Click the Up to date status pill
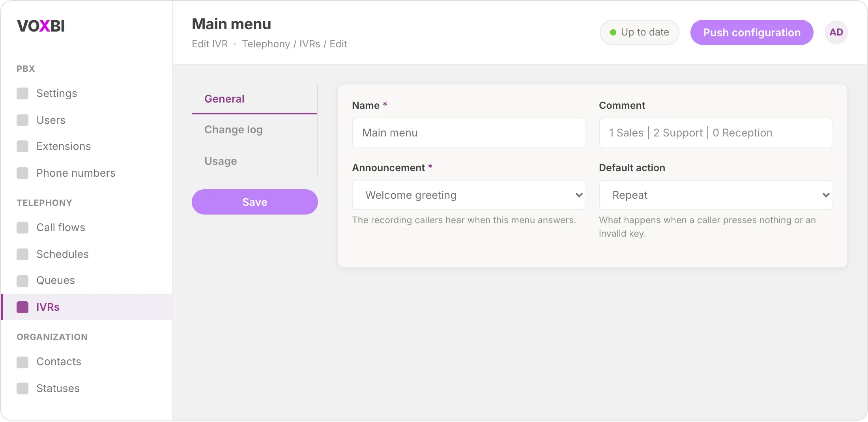The height and width of the screenshot is (422, 868). coord(639,32)
